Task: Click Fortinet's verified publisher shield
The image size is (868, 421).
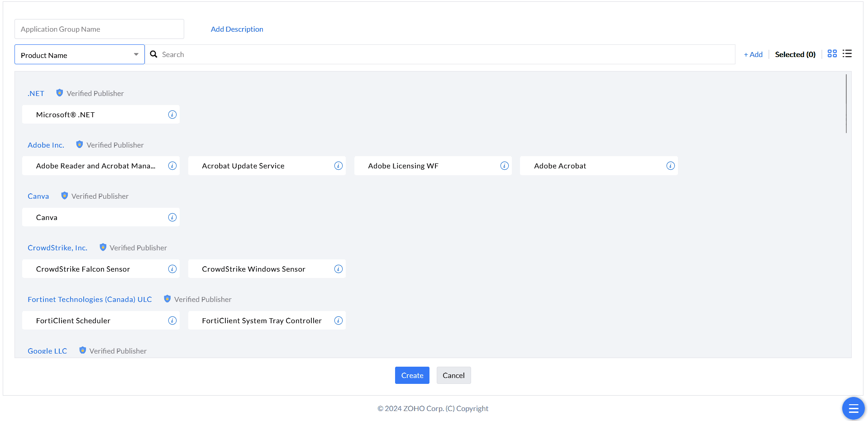Action: (167, 299)
